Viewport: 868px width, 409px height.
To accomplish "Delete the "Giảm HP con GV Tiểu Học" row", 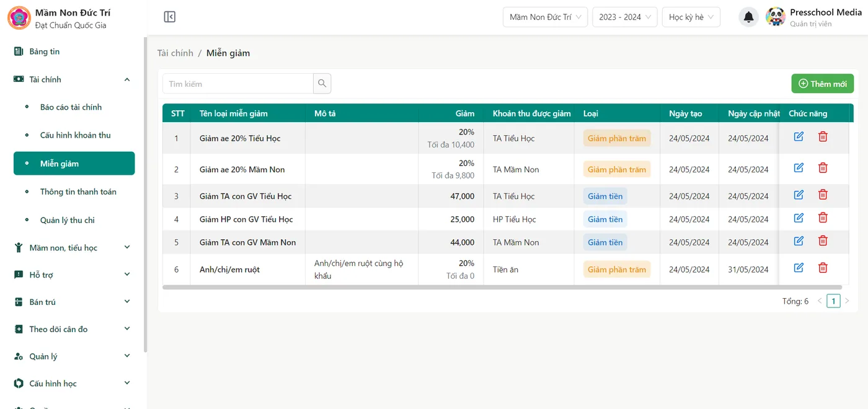I will 823,218.
